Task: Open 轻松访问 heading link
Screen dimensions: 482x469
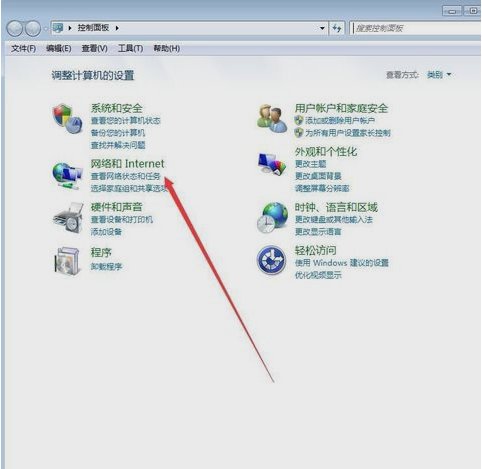Action: (x=315, y=250)
